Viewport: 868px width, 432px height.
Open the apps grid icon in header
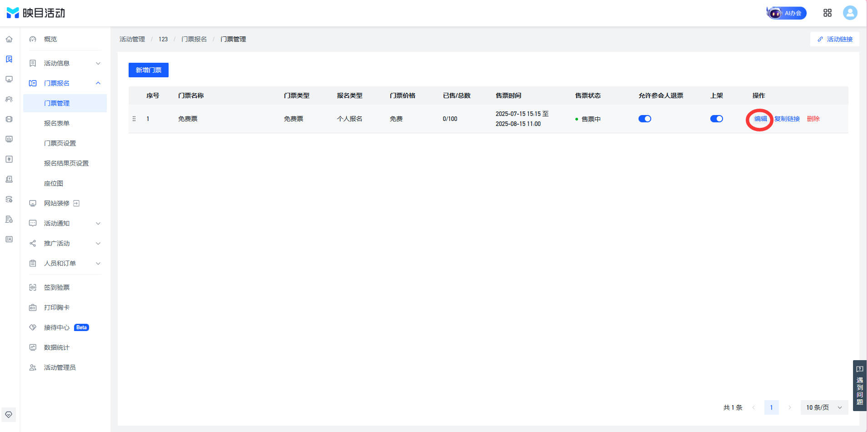click(828, 13)
